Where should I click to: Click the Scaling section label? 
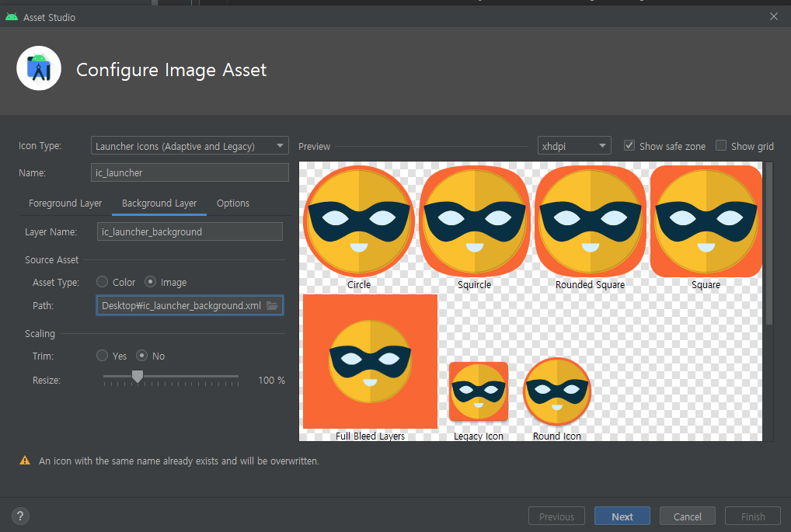(x=40, y=333)
